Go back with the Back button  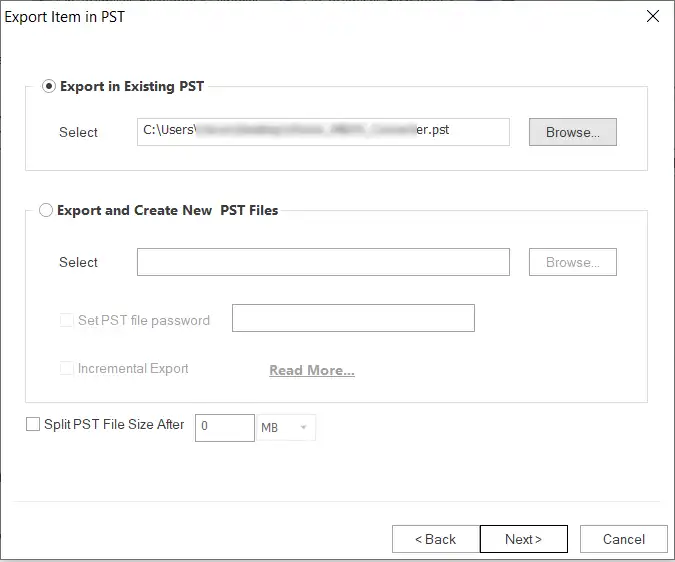tap(436, 539)
